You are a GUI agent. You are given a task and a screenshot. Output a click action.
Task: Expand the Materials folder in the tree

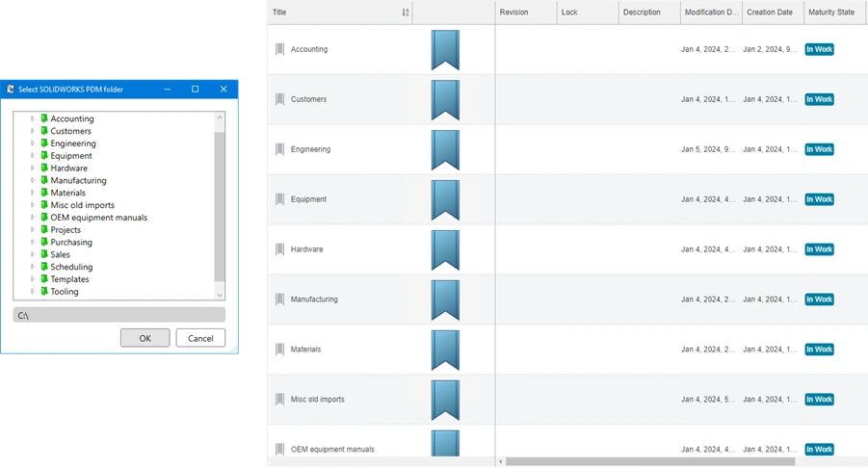[x=32, y=193]
